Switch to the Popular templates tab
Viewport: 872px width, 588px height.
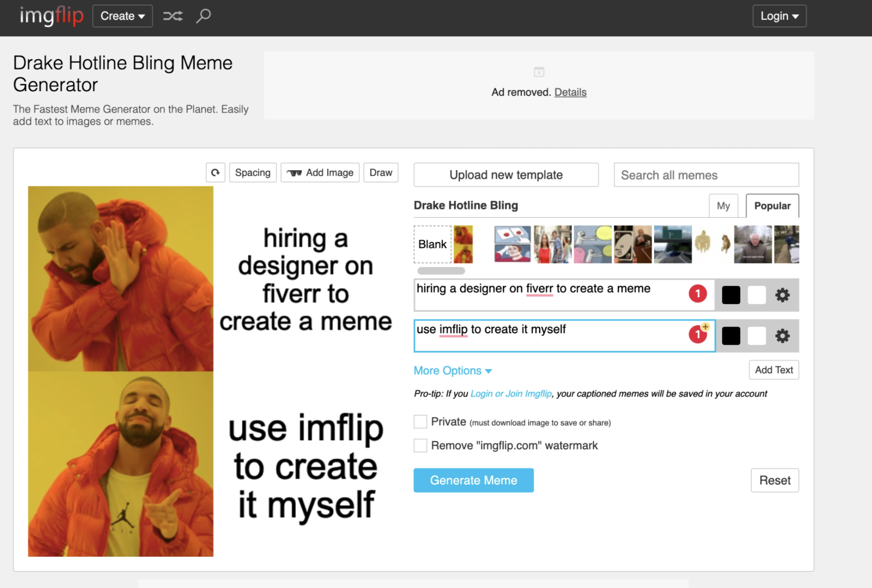tap(772, 206)
